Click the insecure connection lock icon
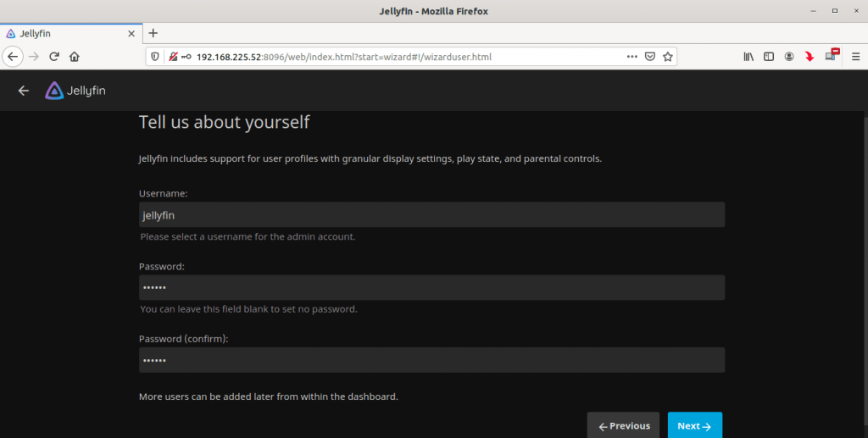Viewport: 868px width, 438px height. (173, 57)
